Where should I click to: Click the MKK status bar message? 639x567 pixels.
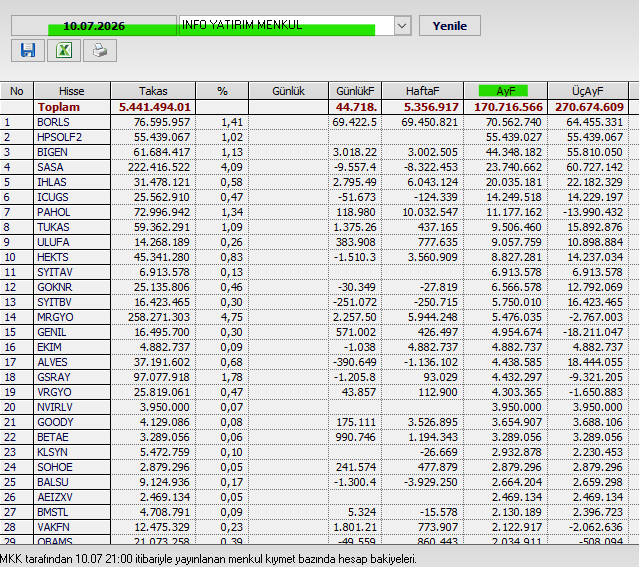pyautogui.click(x=209, y=559)
